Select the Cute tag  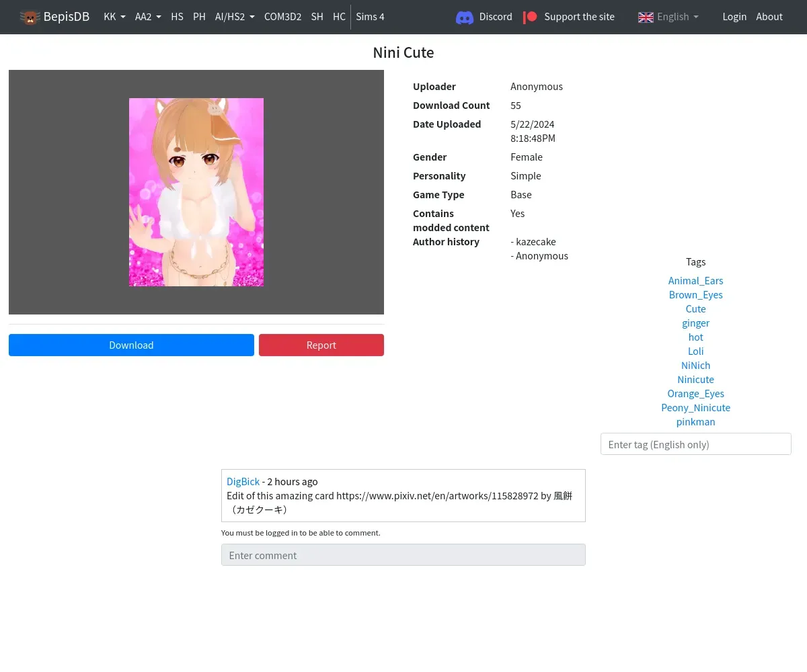coord(696,309)
